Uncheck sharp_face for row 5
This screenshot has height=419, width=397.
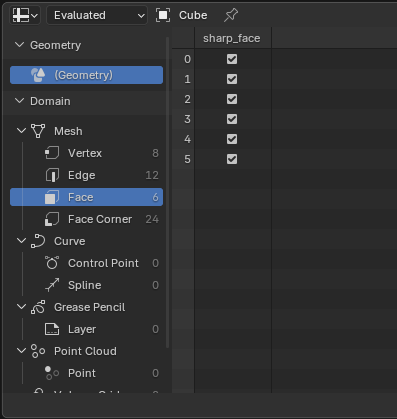tap(232, 159)
